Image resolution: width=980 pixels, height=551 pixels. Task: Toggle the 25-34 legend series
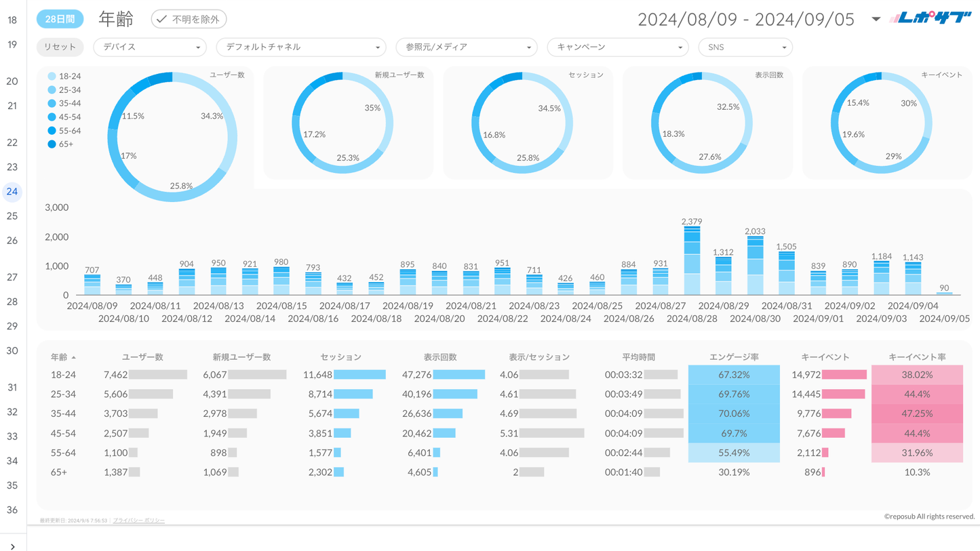pyautogui.click(x=52, y=90)
